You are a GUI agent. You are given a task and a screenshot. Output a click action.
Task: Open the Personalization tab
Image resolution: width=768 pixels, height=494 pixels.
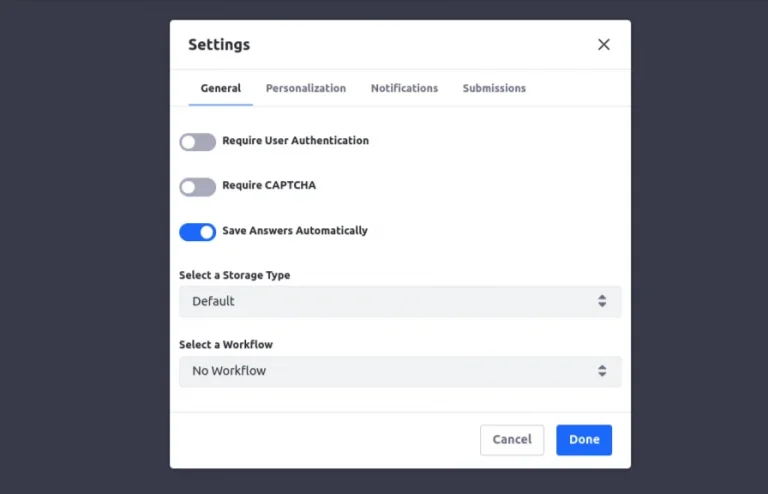(x=306, y=88)
